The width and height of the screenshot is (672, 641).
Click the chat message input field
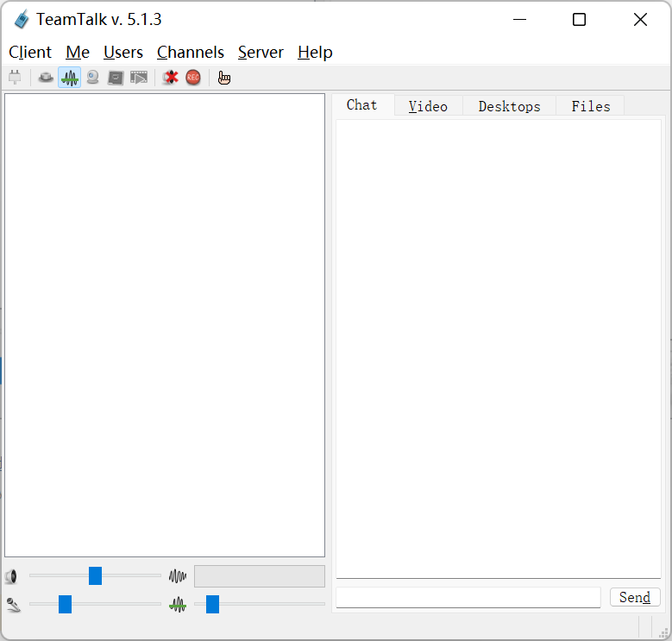(468, 597)
